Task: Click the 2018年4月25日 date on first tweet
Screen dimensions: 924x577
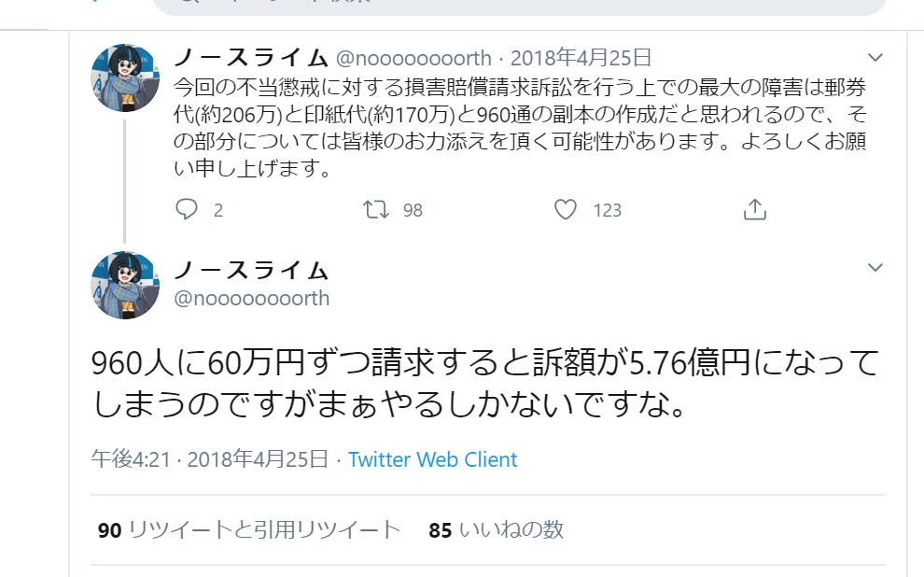Action: [581, 58]
